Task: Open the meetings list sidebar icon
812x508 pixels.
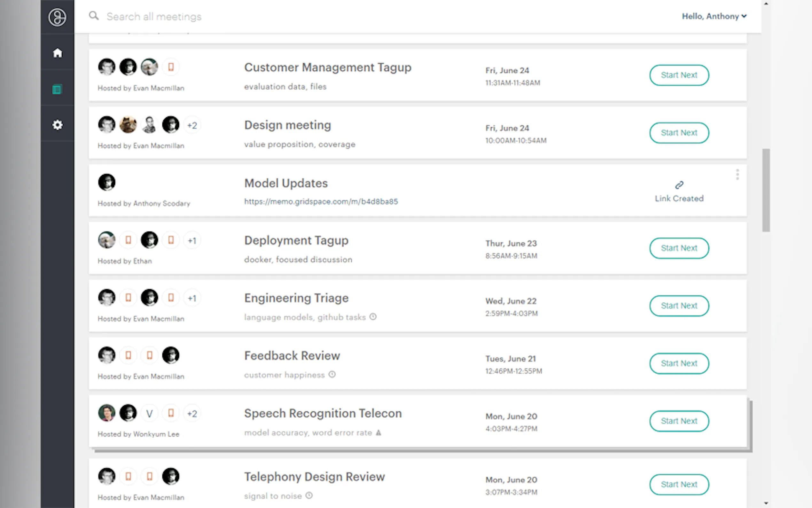Action: [57, 89]
